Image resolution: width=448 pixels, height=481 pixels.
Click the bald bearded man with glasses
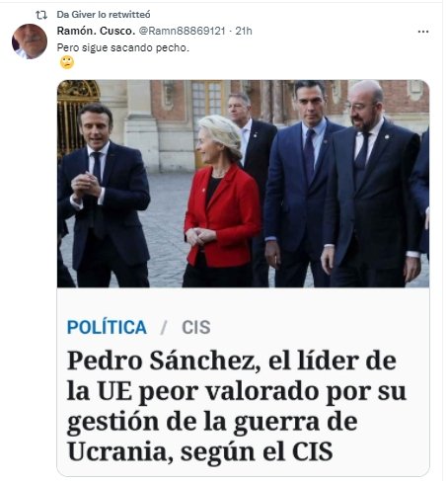tap(372, 185)
